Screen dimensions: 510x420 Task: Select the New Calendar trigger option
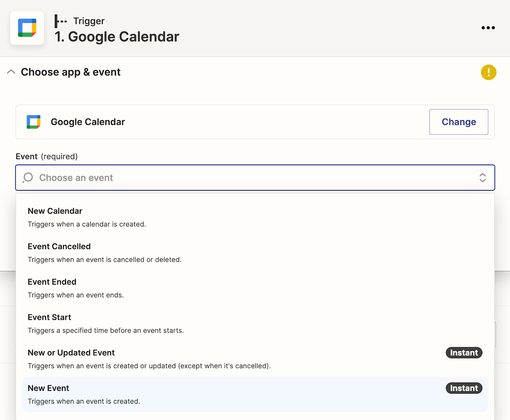[x=255, y=217]
